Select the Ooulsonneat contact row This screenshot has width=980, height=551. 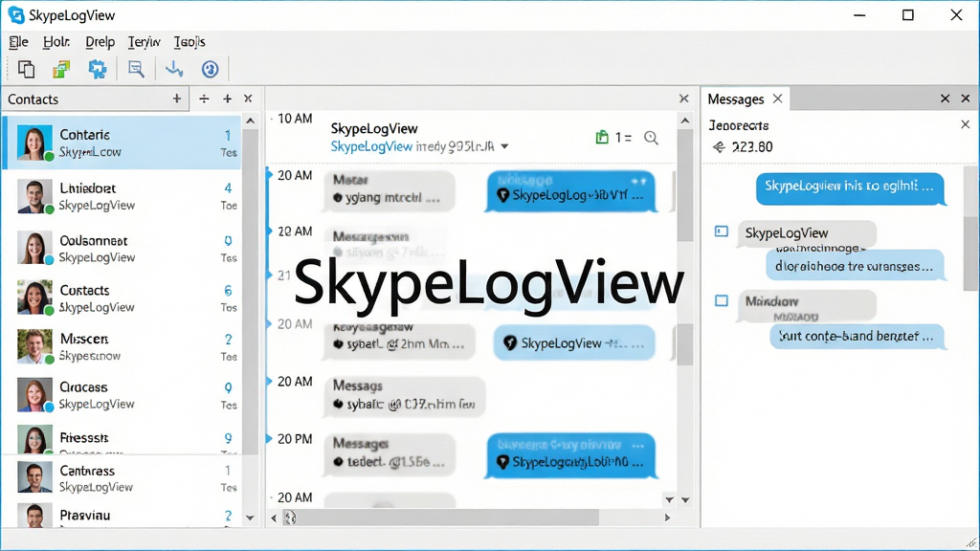coord(123,249)
